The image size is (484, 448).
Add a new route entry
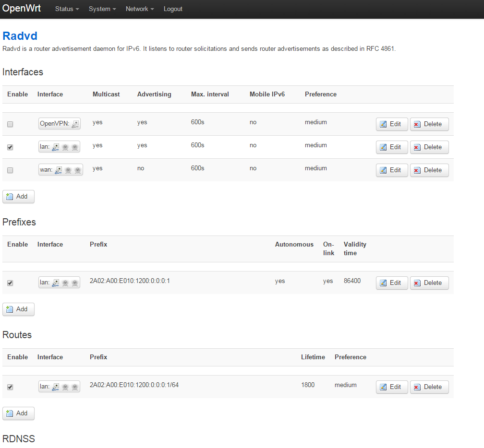coord(18,413)
